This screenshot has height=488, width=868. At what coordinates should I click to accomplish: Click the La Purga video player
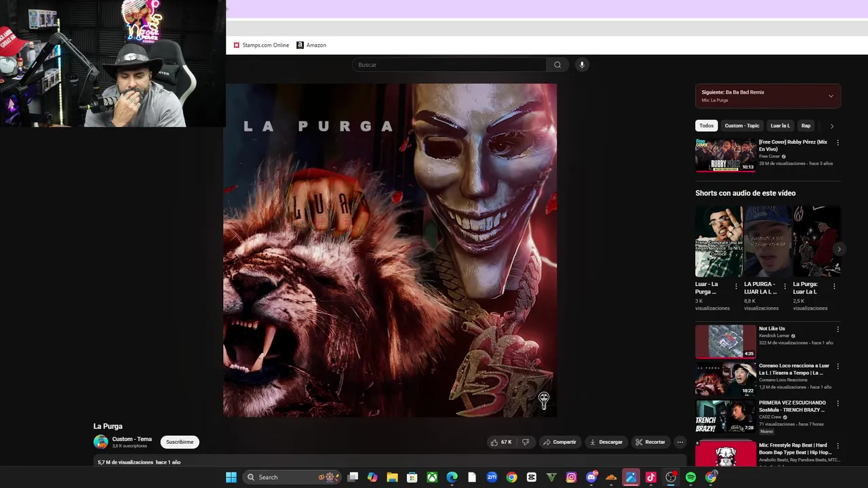point(390,250)
